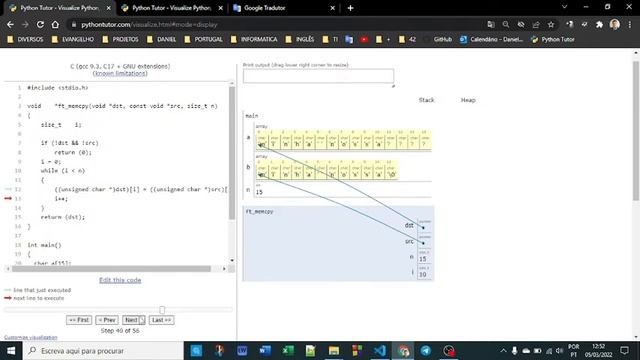Image resolution: width=640 pixels, height=360 pixels.
Task: Open the Customize visualization link
Action: [x=31, y=337]
